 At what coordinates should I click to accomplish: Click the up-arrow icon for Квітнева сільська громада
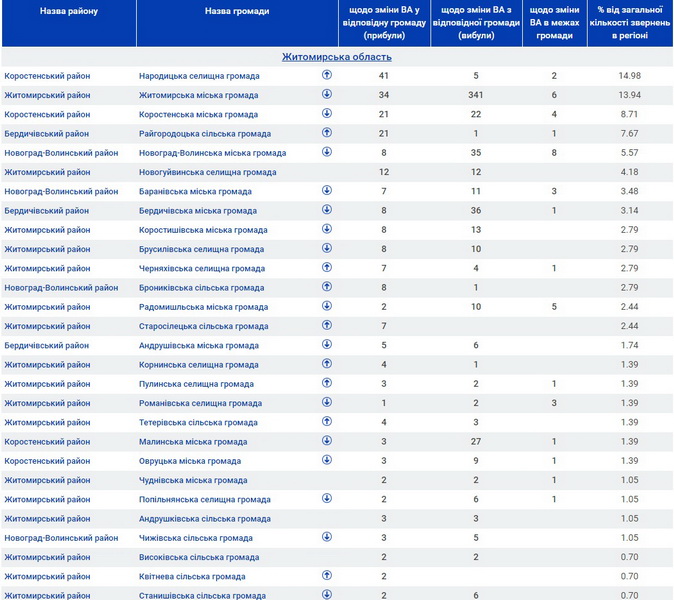click(327, 575)
